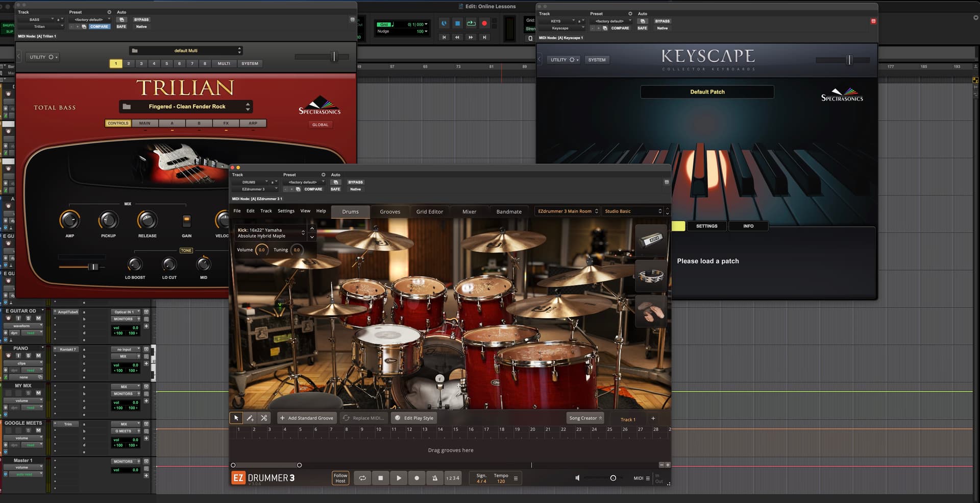Screen dimensions: 980x503
Task: Toggle the metronome in EZdrummer
Action: [x=434, y=478]
